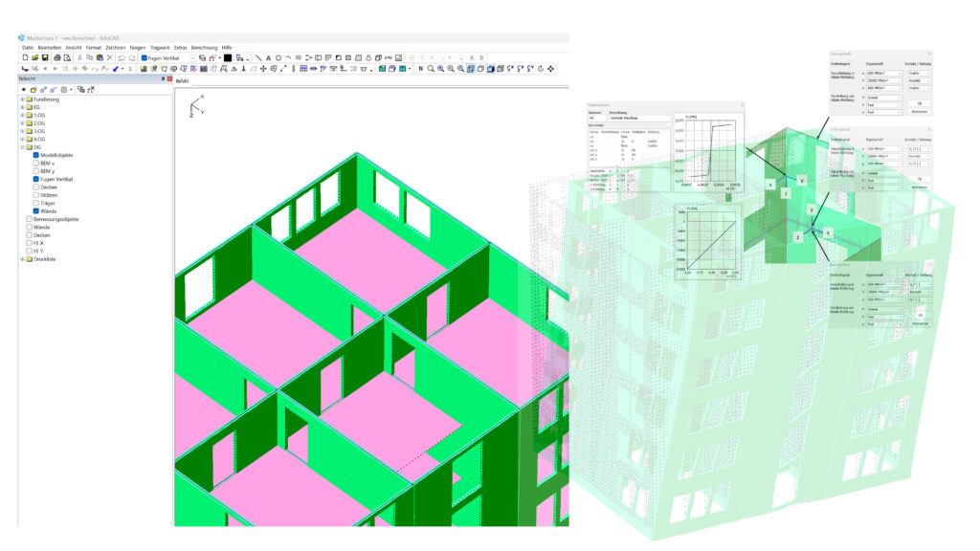Click the Save icon in toolbar
This screenshot has height=551, width=980.
[x=45, y=57]
